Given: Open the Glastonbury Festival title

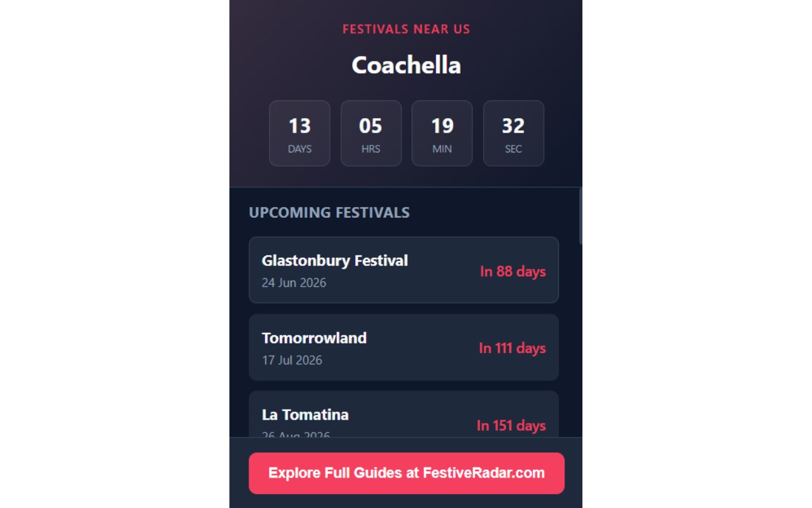Looking at the screenshot, I should (334, 260).
